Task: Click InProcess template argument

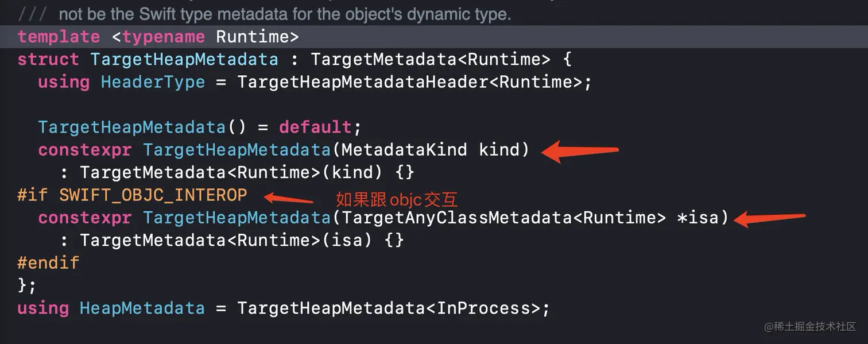Action: pos(483,308)
